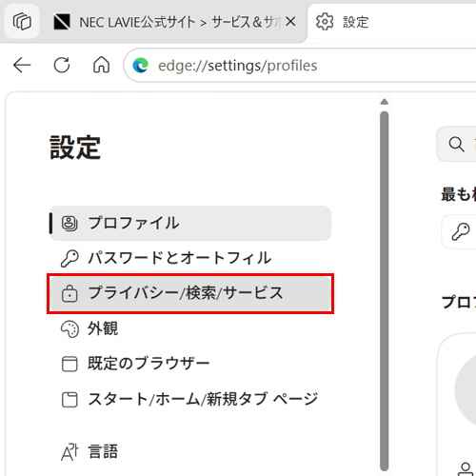This screenshot has width=476, height=476.
Task: Click the 設定 heading text
Action: (75, 148)
